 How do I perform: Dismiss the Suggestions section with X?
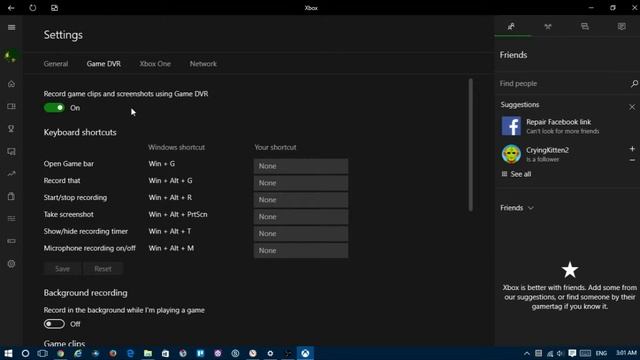point(632,107)
